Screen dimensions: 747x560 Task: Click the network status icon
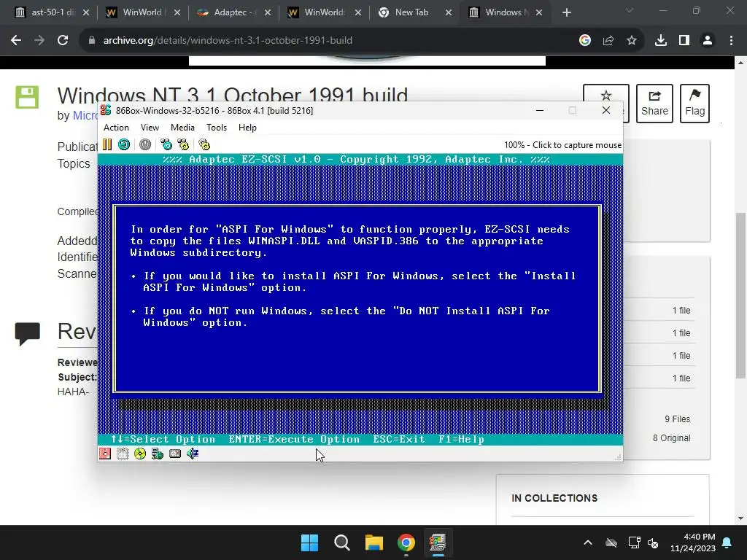pyautogui.click(x=158, y=454)
